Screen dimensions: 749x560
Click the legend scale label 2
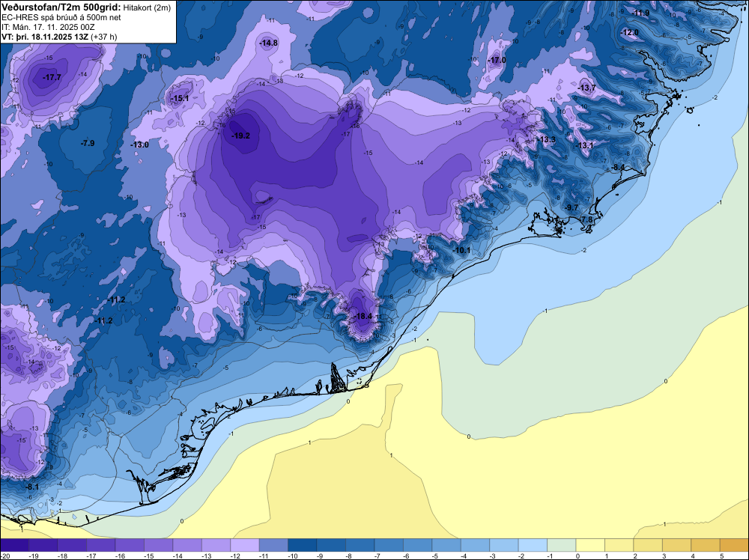click(635, 556)
